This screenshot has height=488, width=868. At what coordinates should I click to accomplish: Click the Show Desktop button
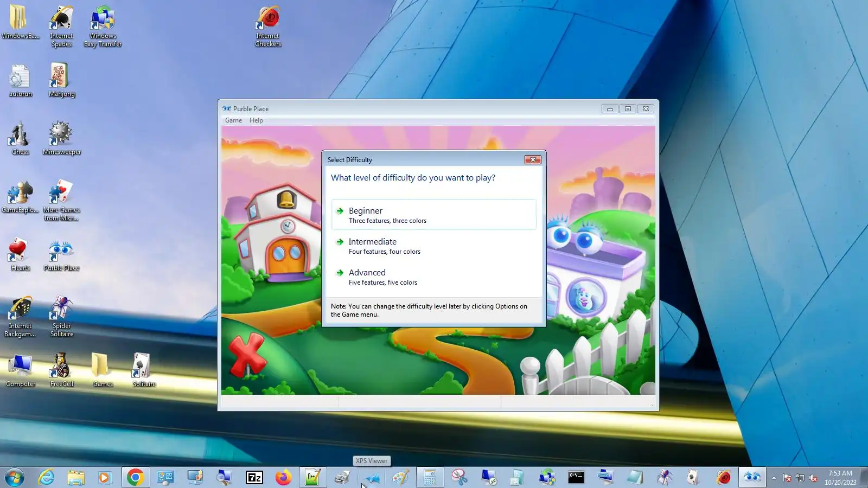click(x=864, y=477)
